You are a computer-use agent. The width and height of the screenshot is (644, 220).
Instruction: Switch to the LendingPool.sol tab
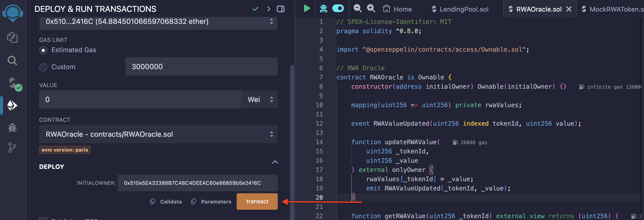(x=460, y=9)
